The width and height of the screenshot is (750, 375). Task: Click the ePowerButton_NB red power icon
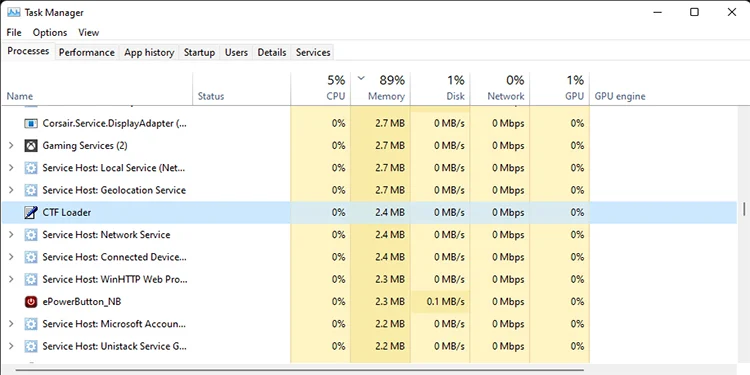click(31, 302)
